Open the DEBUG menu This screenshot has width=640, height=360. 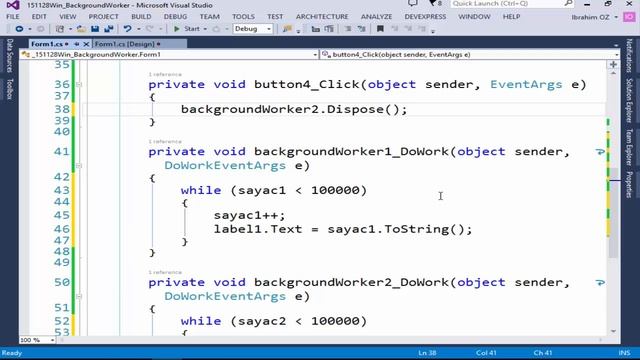[176, 17]
